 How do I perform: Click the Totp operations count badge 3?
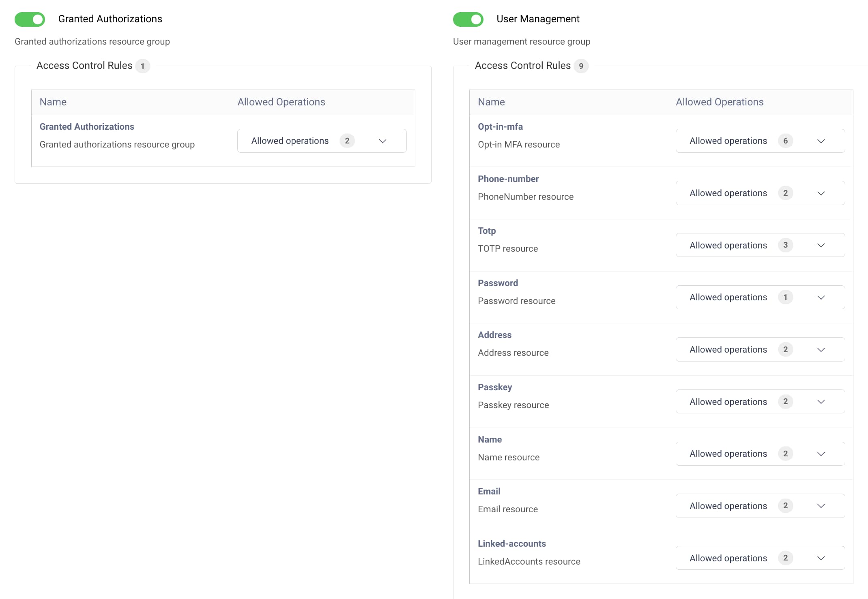785,245
